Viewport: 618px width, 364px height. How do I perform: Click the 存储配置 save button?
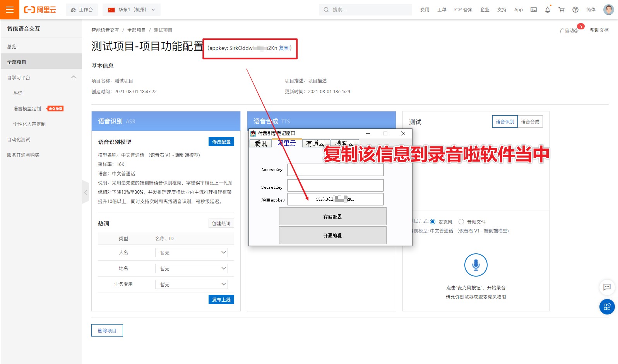pyautogui.click(x=332, y=216)
